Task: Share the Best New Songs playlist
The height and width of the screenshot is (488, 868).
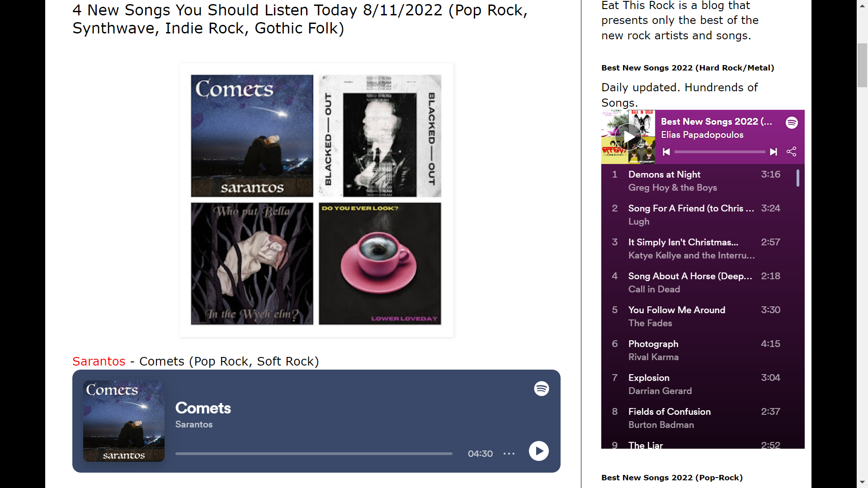Action: (792, 152)
